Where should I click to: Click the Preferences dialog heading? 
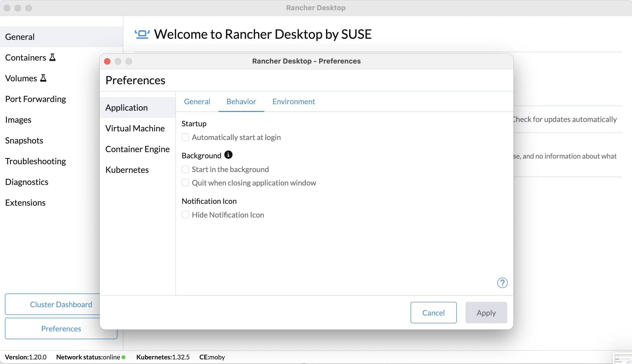point(135,80)
